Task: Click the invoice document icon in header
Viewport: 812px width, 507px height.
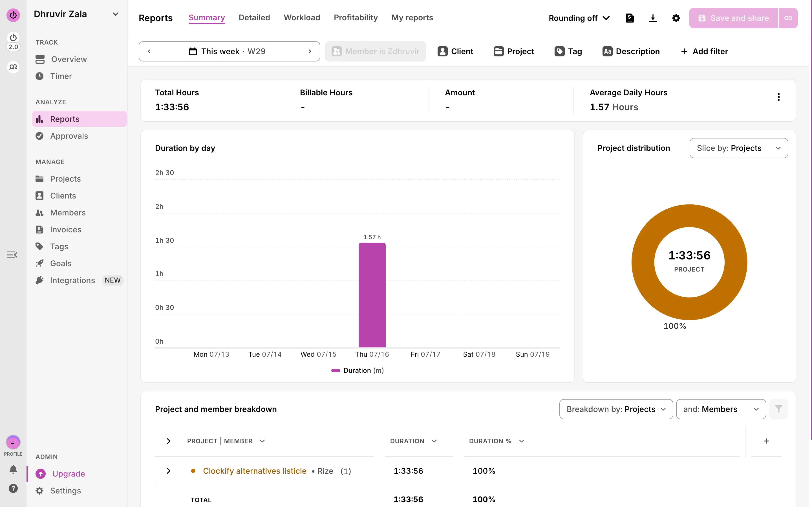Action: tap(630, 18)
